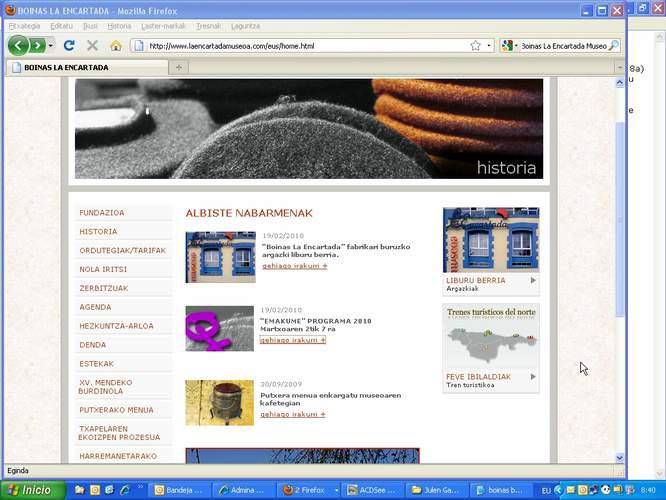666x500 pixels.
Task: Click gehiago irakurri under liburu berria news
Action: click(x=294, y=266)
